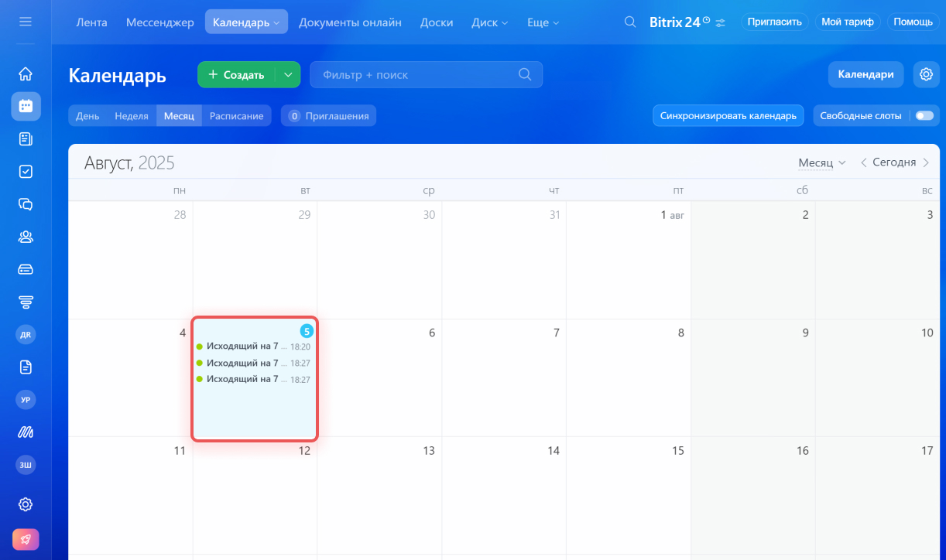Open the Диск menu dropdown
Image resolution: width=946 pixels, height=560 pixels.
point(490,22)
